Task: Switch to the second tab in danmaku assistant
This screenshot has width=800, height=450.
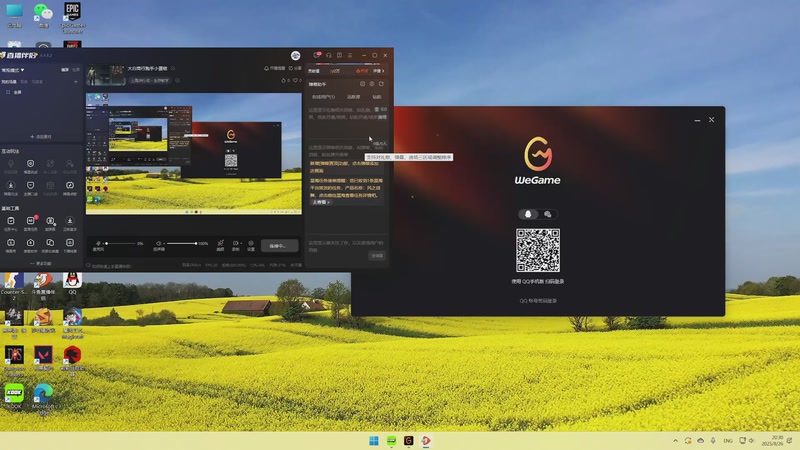Action: 354,97
